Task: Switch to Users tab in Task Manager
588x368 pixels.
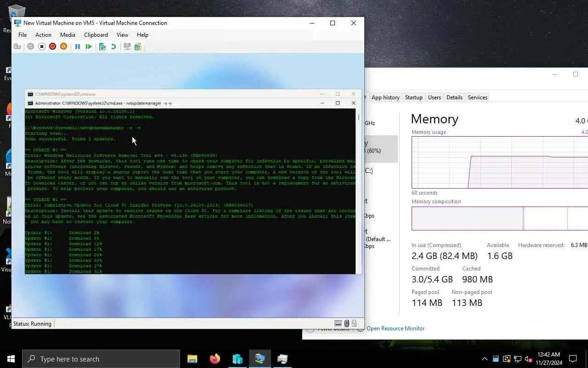Action: [x=435, y=98]
